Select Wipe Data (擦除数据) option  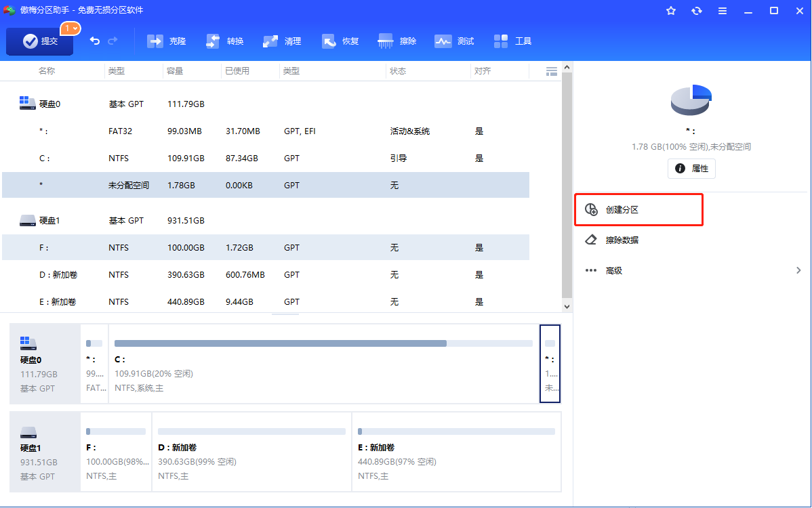tap(622, 240)
